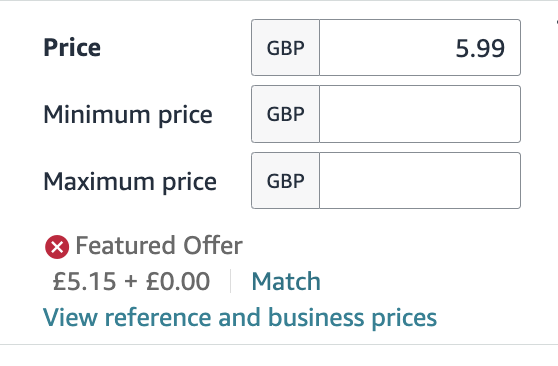
Task: Click the red X Featured Offer icon
Action: point(57,247)
